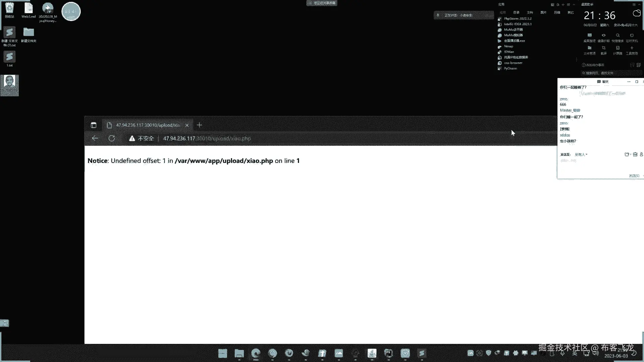Image resolution: width=644 pixels, height=362 pixels.
Task: Open the 所有人 recipient dropdown
Action: [581, 155]
